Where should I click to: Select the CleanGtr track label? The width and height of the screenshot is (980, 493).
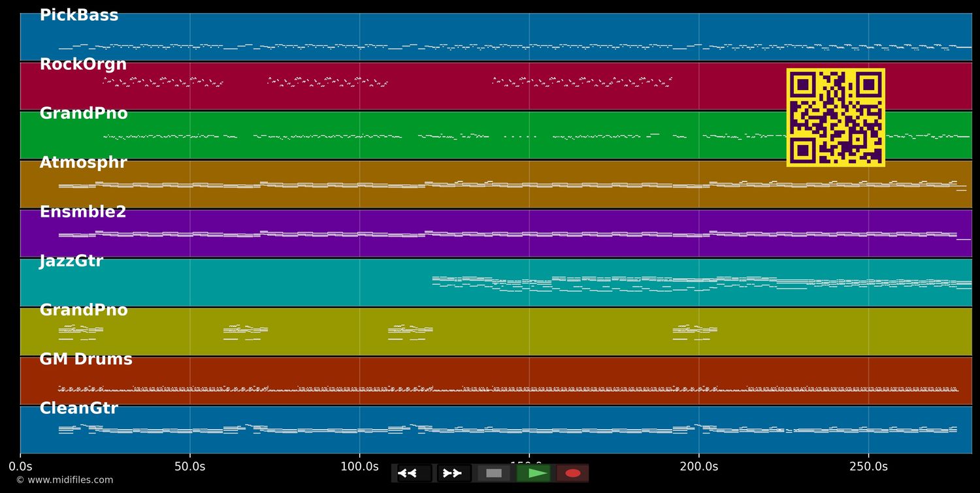click(x=78, y=409)
